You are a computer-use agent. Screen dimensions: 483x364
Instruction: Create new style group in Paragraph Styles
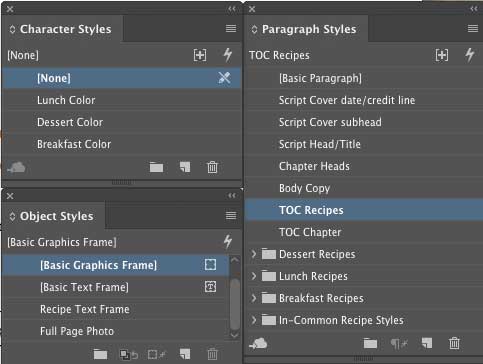[370, 343]
